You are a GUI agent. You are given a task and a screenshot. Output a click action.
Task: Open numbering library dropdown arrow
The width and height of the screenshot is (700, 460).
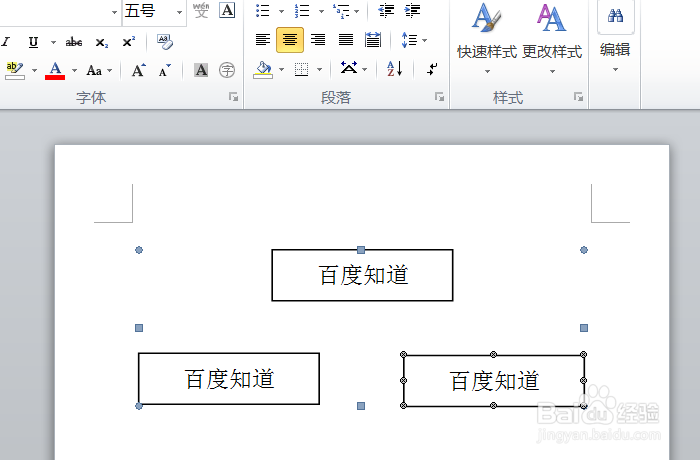(x=321, y=11)
